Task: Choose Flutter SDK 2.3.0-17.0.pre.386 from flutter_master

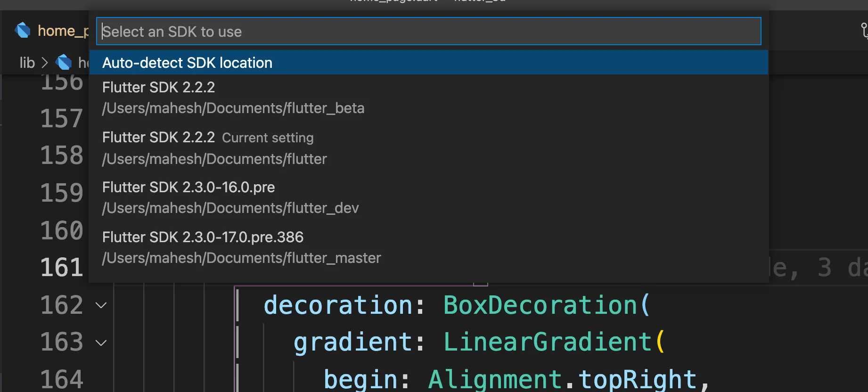Action: pos(428,247)
